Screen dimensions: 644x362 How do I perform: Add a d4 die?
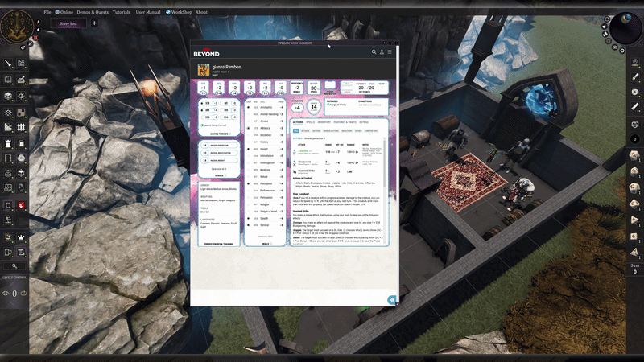[x=634, y=253]
